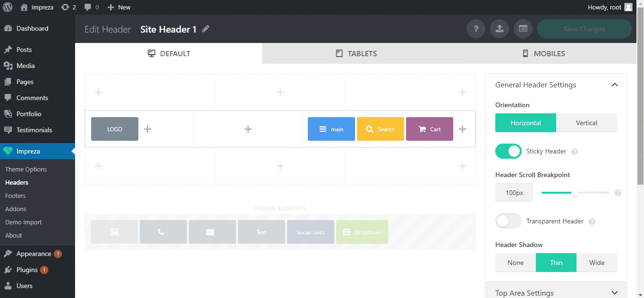This screenshot has height=298, width=644.
Task: Select the blue main menu element
Action: click(x=331, y=129)
